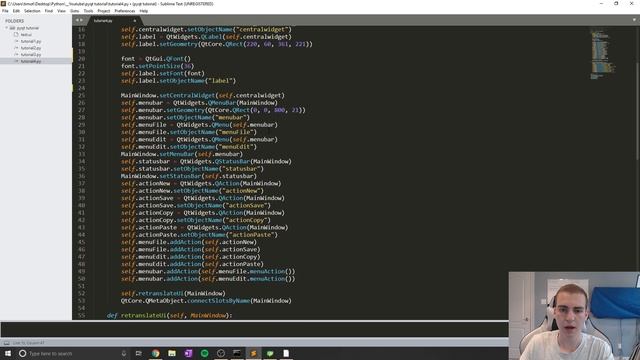
Task: Open the white document app on taskbar
Action: pos(286,353)
